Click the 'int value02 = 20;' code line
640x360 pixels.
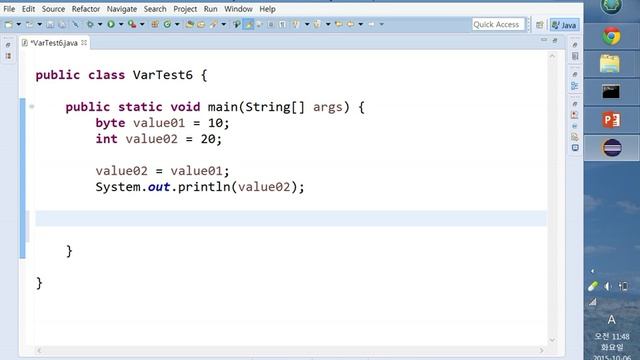(x=159, y=139)
